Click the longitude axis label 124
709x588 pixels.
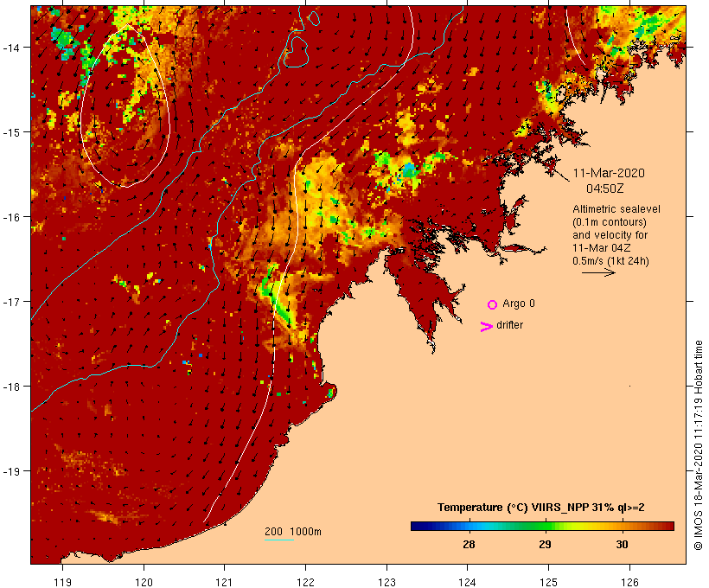468,582
